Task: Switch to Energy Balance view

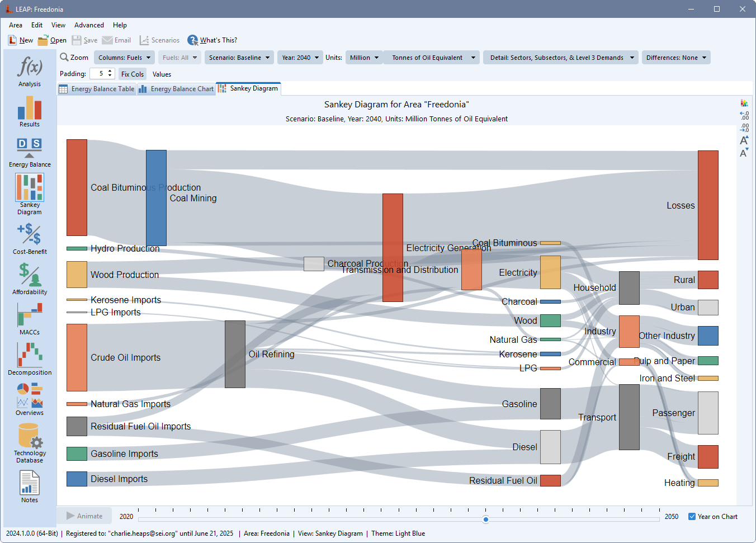Action: [x=30, y=152]
